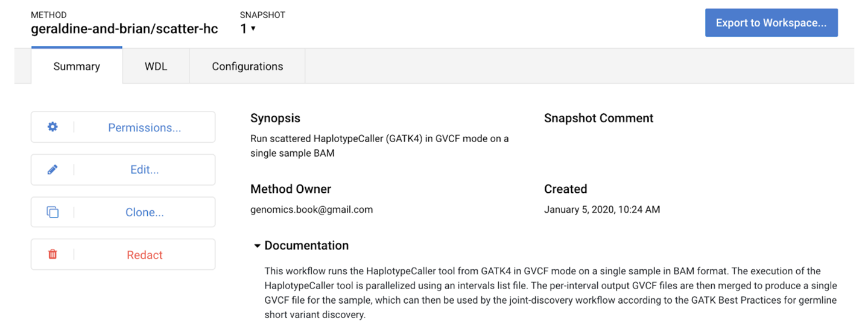Select the Summary tab
Image resolution: width=868 pixels, height=332 pixels.
(77, 66)
